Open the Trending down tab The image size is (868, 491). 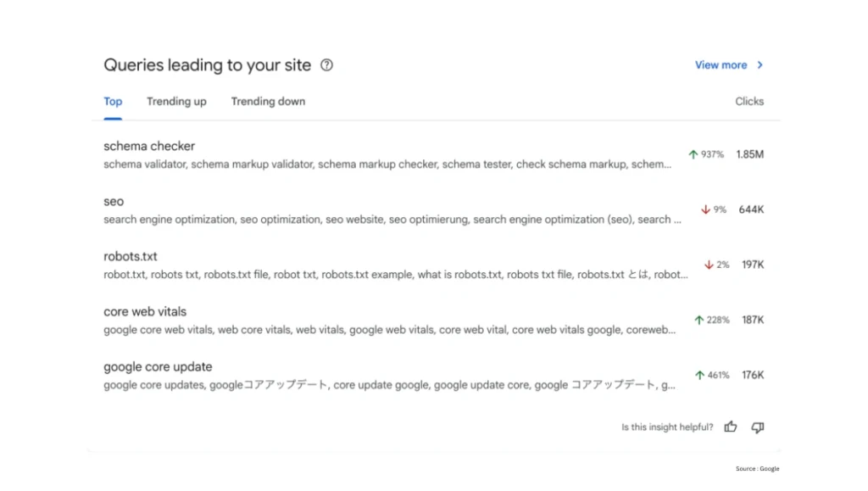click(x=268, y=101)
